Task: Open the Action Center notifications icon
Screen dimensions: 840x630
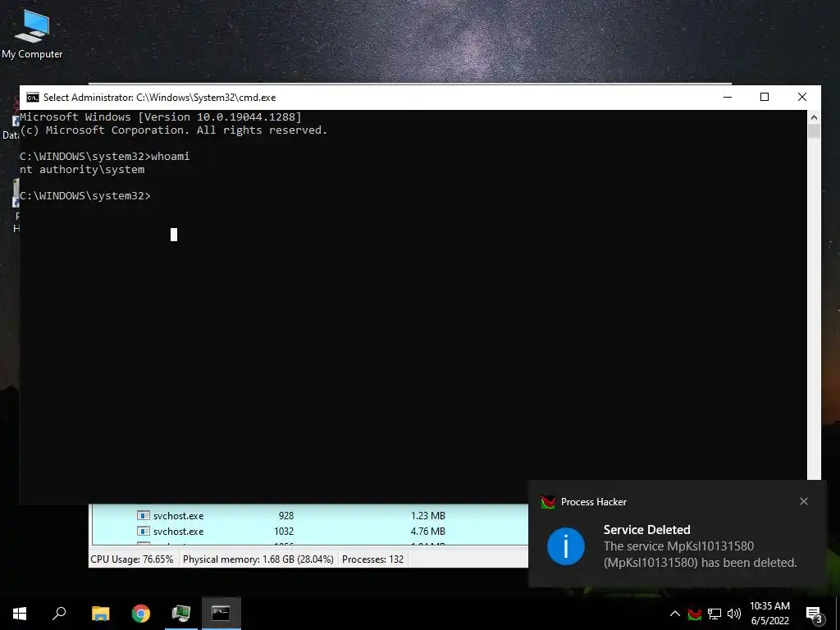Action: 814,614
